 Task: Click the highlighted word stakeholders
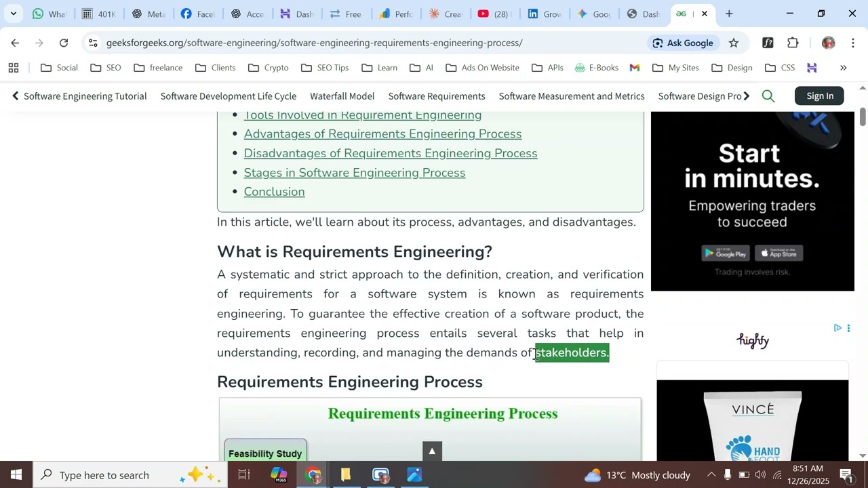[x=572, y=352]
